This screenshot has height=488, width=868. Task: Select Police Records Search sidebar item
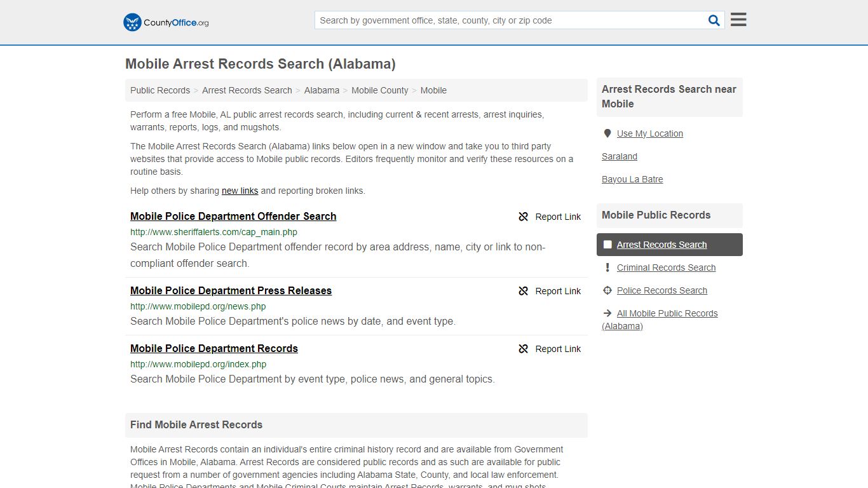coord(662,290)
